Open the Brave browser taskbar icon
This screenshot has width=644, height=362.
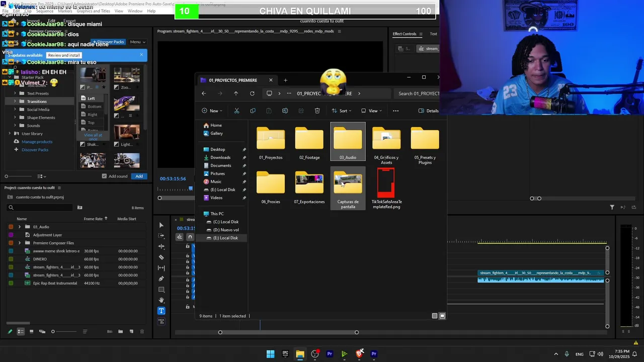coord(359,354)
